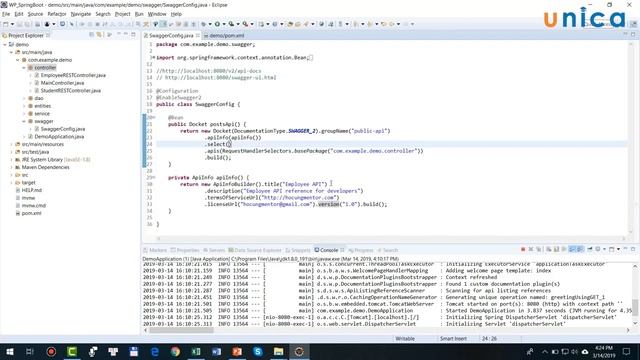Expand the folded import section
The height and width of the screenshot is (360, 640).
point(153,58)
